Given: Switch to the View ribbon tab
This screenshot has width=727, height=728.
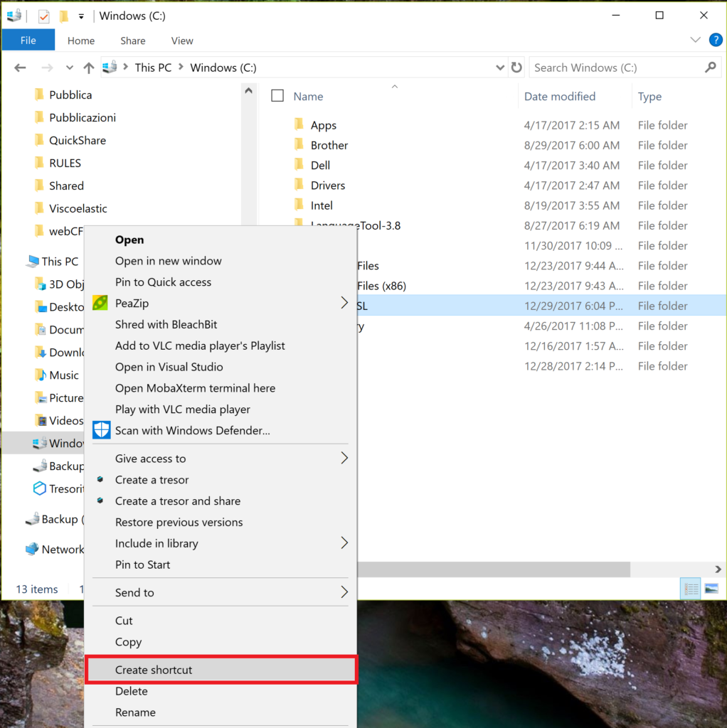Looking at the screenshot, I should tap(181, 41).
